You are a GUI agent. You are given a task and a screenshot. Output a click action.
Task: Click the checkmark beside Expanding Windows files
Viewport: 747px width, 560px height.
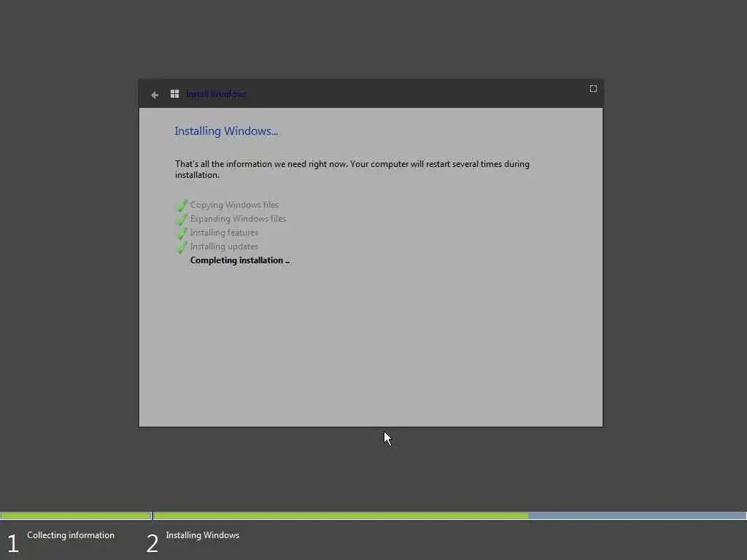click(182, 219)
